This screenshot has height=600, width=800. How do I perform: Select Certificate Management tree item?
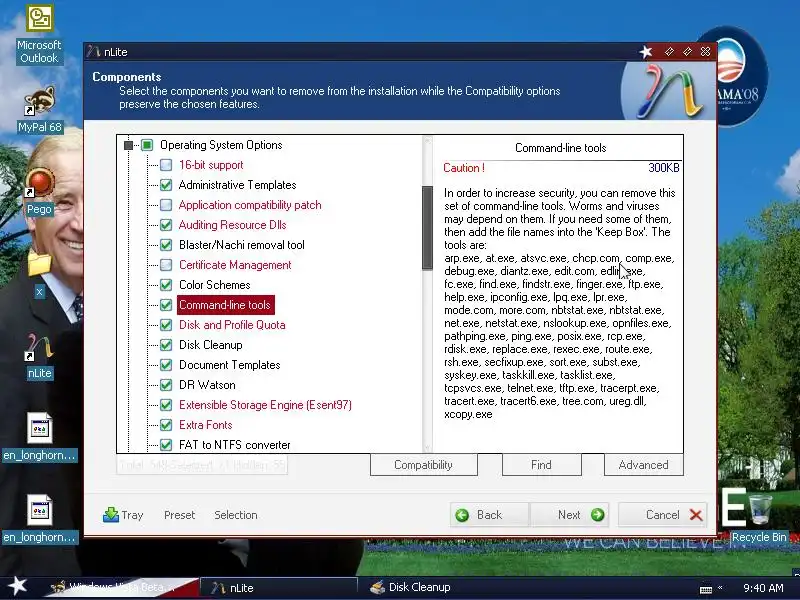[x=235, y=265]
